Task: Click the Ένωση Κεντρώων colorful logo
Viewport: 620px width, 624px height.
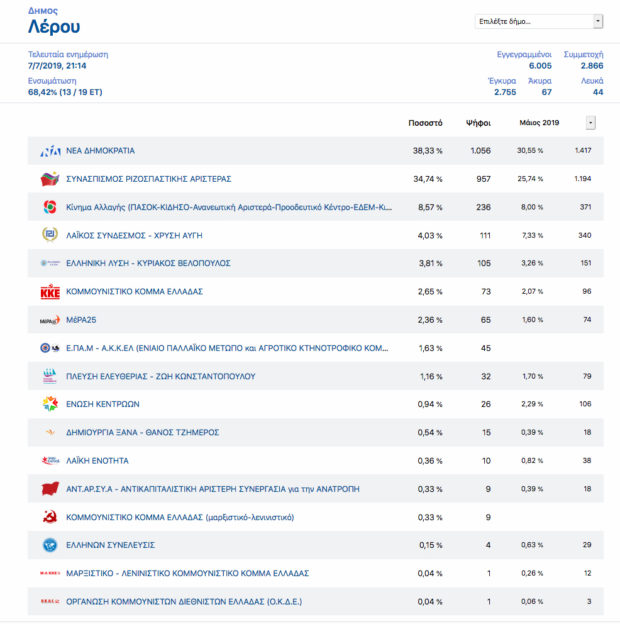Action: 50,404
